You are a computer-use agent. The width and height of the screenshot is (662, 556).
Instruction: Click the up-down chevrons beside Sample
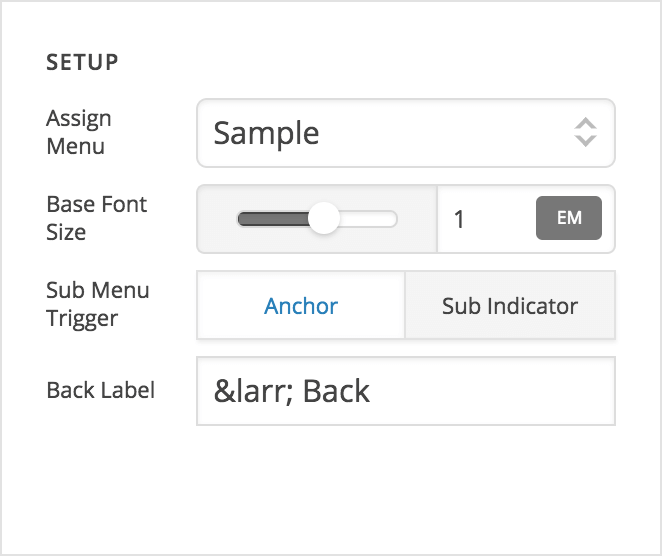tap(585, 132)
